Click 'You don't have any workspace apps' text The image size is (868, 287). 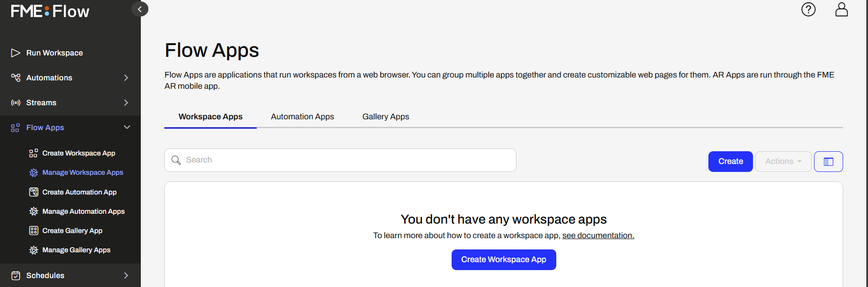point(504,219)
